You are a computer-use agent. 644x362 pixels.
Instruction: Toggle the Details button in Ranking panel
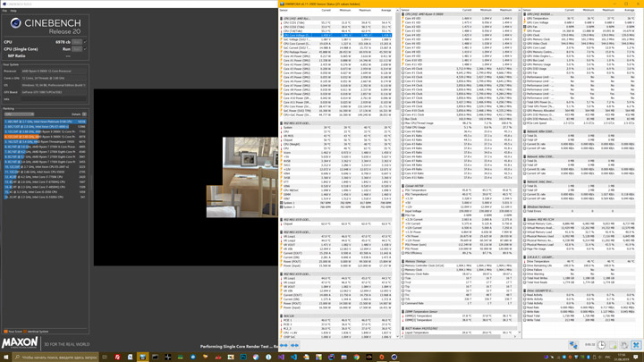(x=84, y=114)
